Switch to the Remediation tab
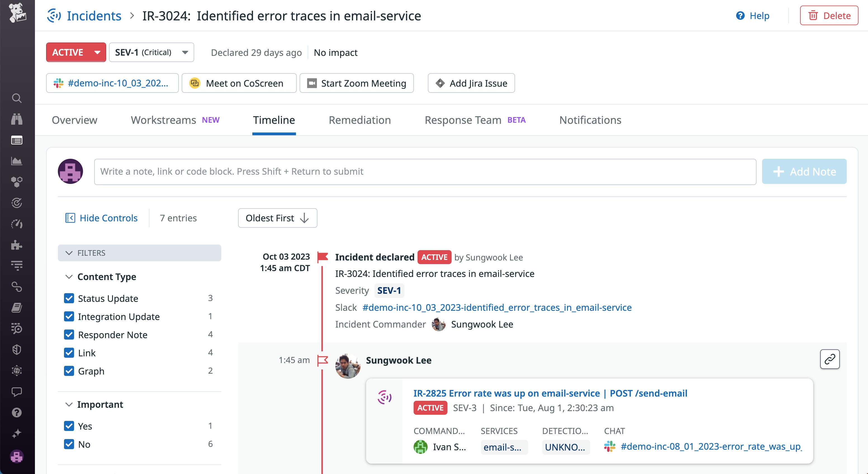The width and height of the screenshot is (868, 474). point(360,120)
